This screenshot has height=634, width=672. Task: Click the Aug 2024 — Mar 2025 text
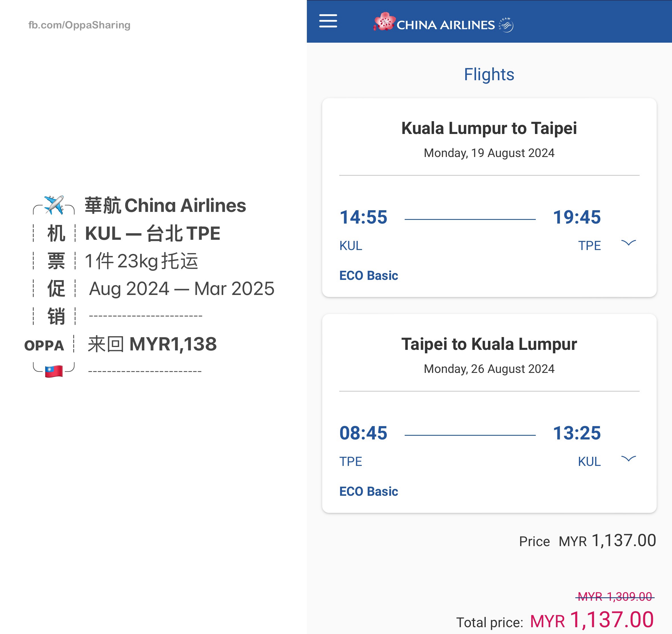181,288
